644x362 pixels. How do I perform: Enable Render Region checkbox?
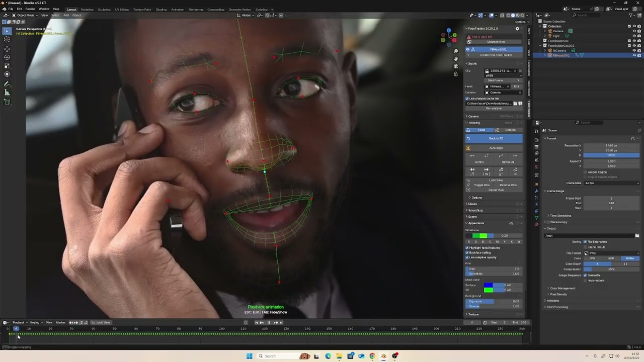pyautogui.click(x=585, y=172)
